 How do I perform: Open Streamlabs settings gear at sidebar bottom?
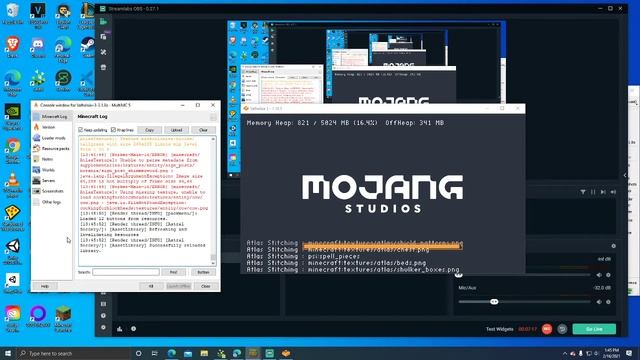click(x=103, y=327)
